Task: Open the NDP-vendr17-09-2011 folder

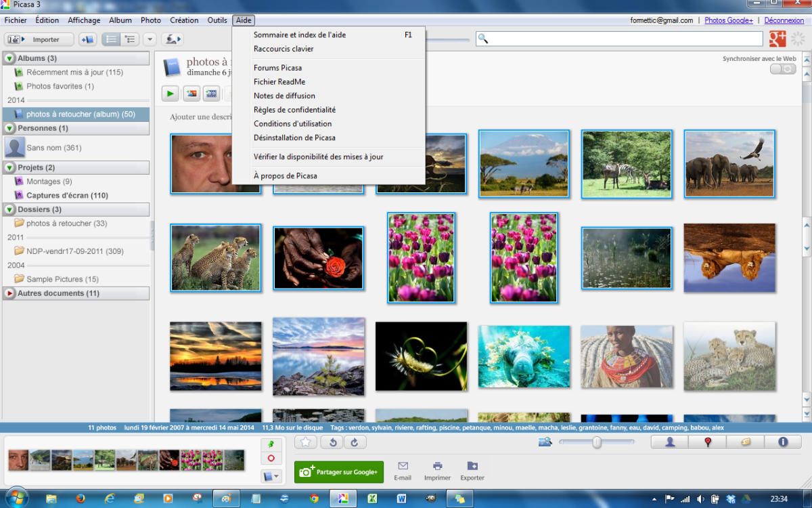Action: 74,251
